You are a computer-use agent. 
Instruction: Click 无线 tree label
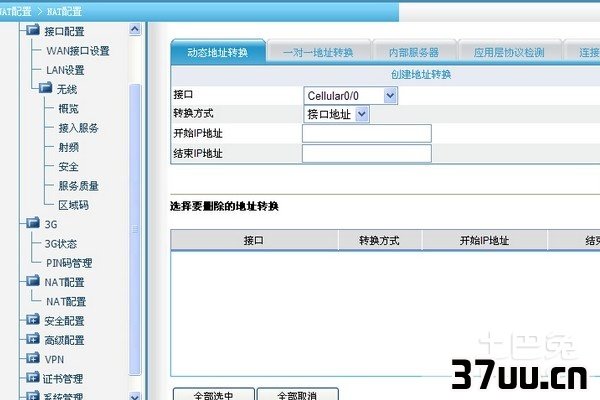67,89
